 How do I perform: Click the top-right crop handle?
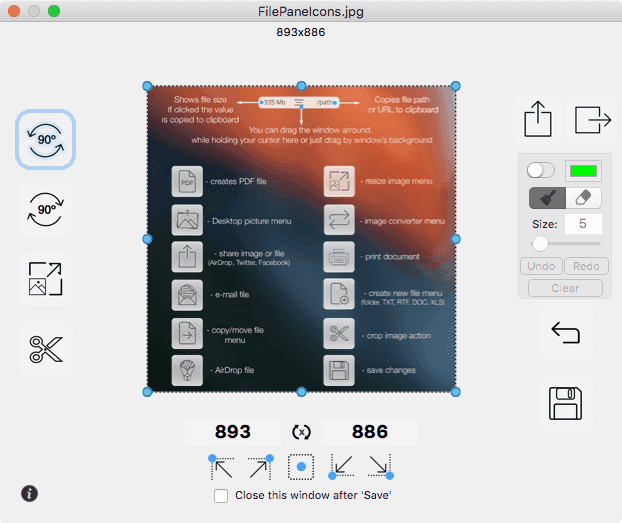coord(455,86)
